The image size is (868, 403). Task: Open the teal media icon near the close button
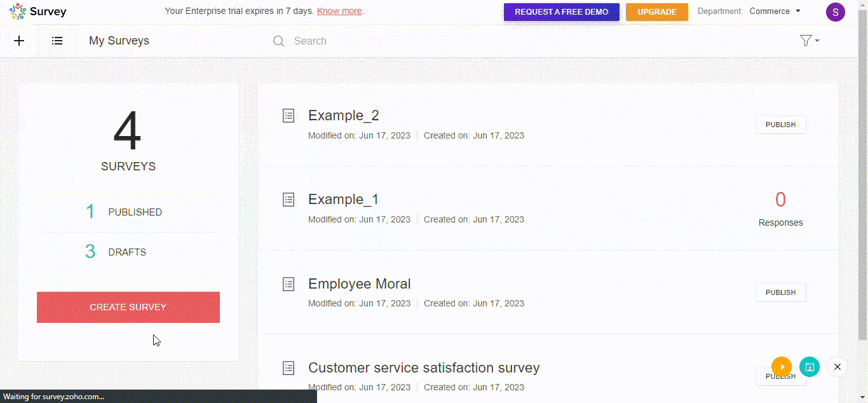[x=809, y=367]
